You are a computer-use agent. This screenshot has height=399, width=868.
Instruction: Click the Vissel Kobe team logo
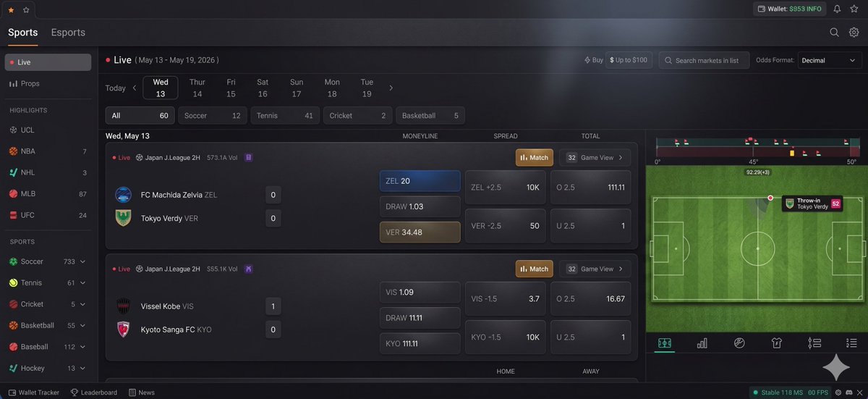click(x=123, y=306)
